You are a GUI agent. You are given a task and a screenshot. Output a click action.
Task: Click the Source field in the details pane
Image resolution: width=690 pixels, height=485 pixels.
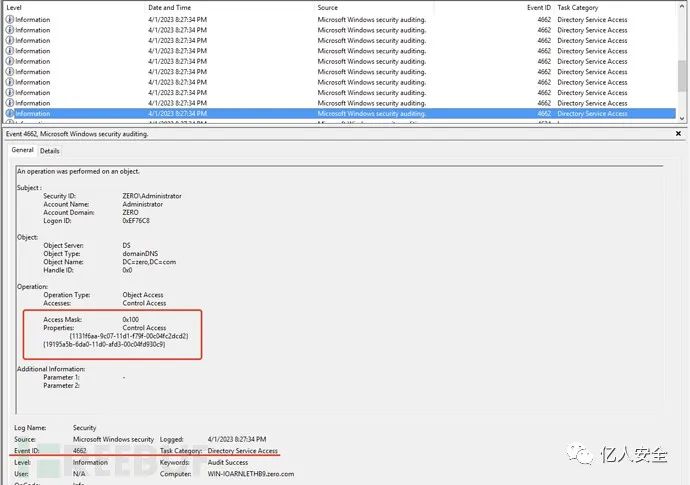pos(112,440)
